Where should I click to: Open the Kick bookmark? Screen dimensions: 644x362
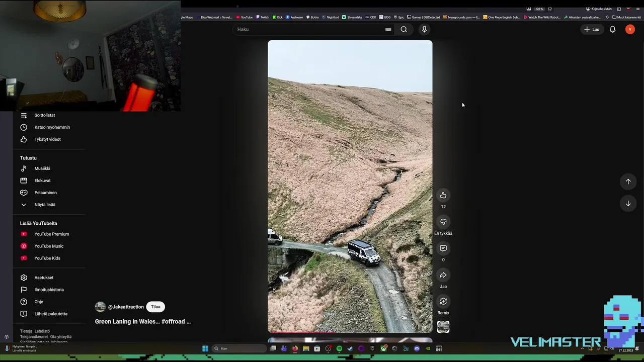coord(278,17)
